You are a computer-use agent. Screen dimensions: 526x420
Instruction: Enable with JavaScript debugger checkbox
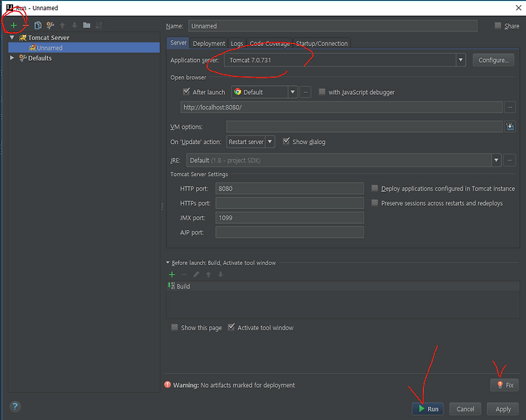tap(322, 91)
